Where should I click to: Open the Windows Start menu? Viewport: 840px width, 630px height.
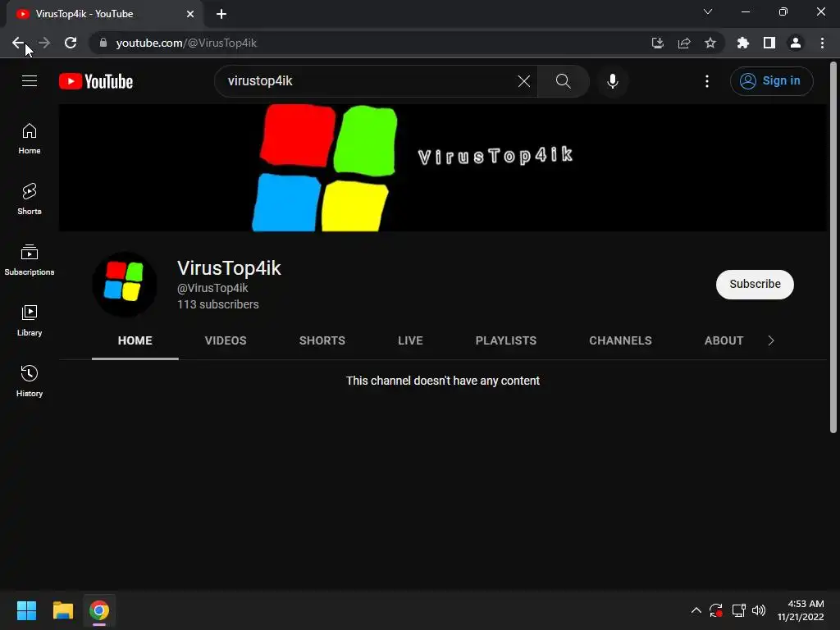click(x=26, y=610)
